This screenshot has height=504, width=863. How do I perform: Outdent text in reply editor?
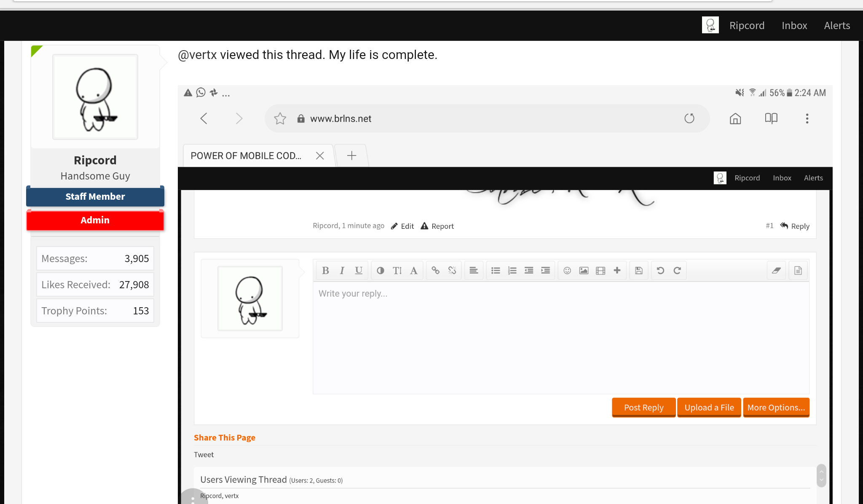[529, 271]
